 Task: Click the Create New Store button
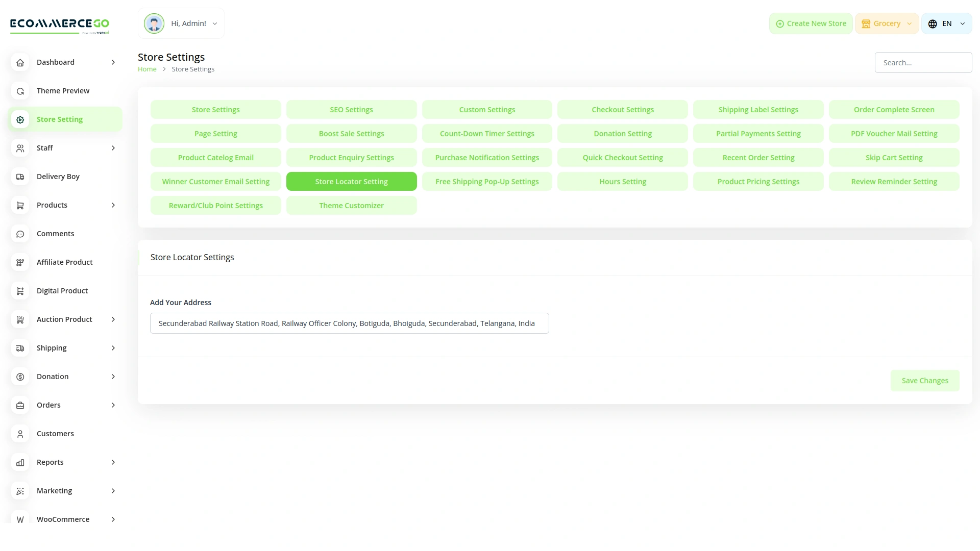tap(811, 23)
